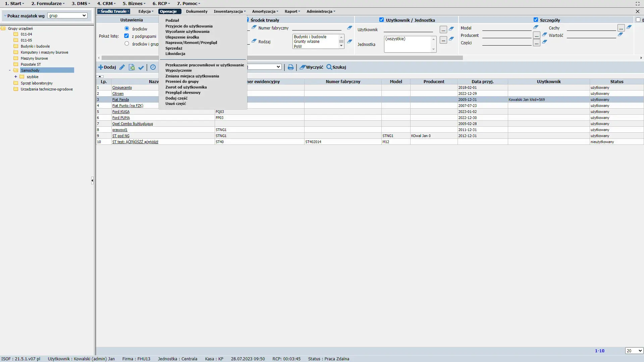Select 'Przenieś do grupy' menu entry

pos(182,81)
